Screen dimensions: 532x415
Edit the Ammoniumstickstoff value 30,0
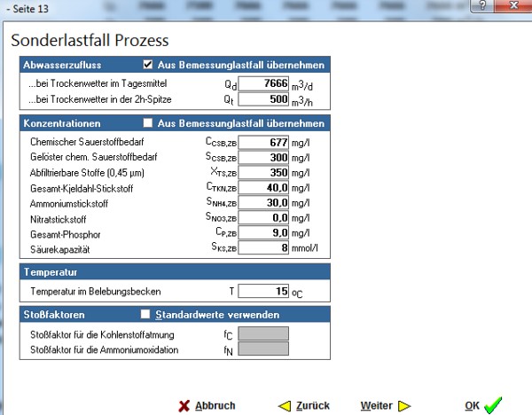point(264,202)
